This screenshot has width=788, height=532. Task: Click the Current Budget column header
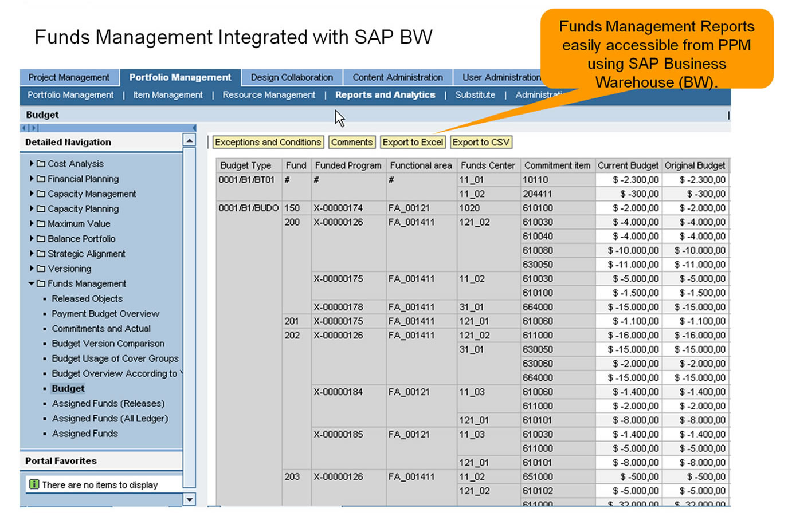628,165
